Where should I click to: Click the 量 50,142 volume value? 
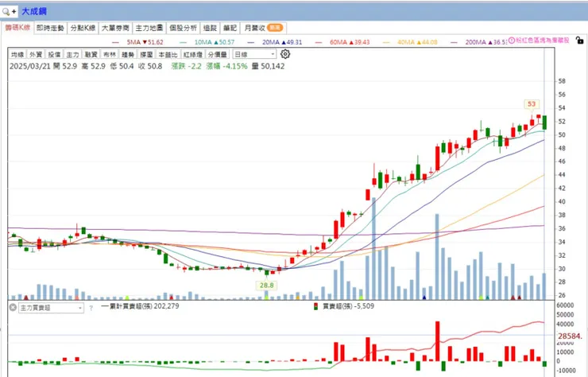click(x=268, y=67)
